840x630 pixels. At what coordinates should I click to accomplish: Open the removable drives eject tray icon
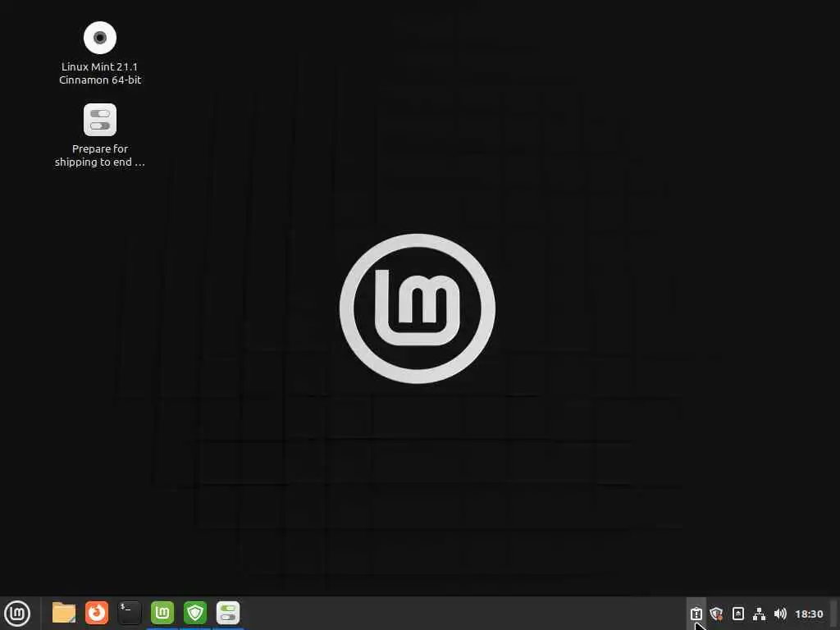[x=738, y=614]
